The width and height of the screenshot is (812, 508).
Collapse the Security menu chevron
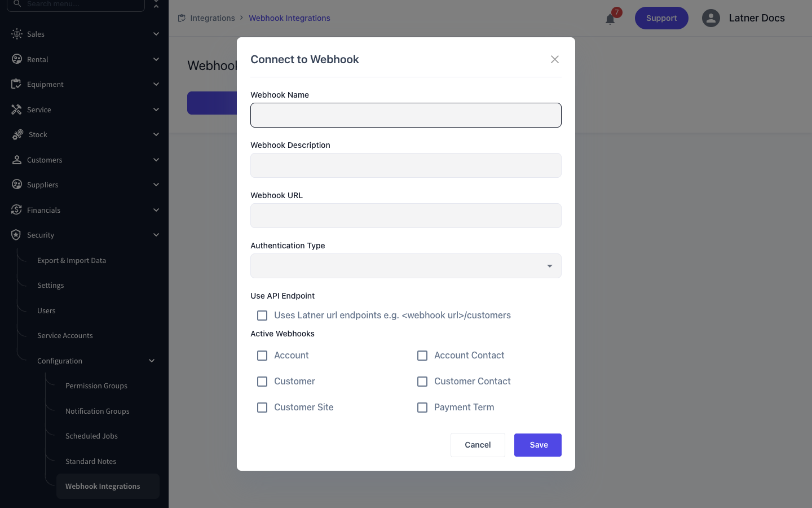pyautogui.click(x=156, y=235)
